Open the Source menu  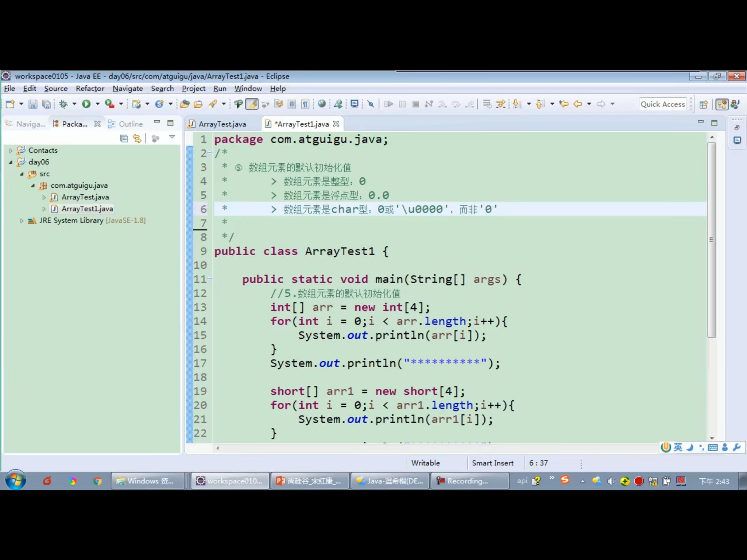56,88
